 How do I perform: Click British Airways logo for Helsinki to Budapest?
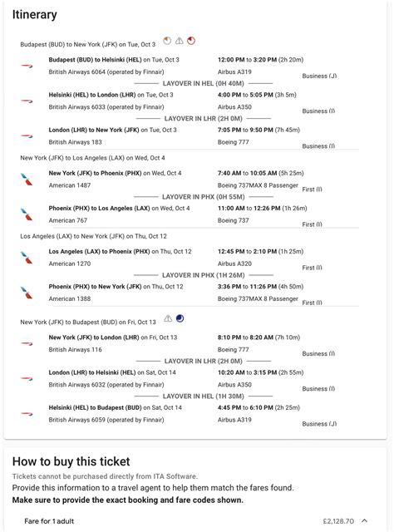coord(27,414)
